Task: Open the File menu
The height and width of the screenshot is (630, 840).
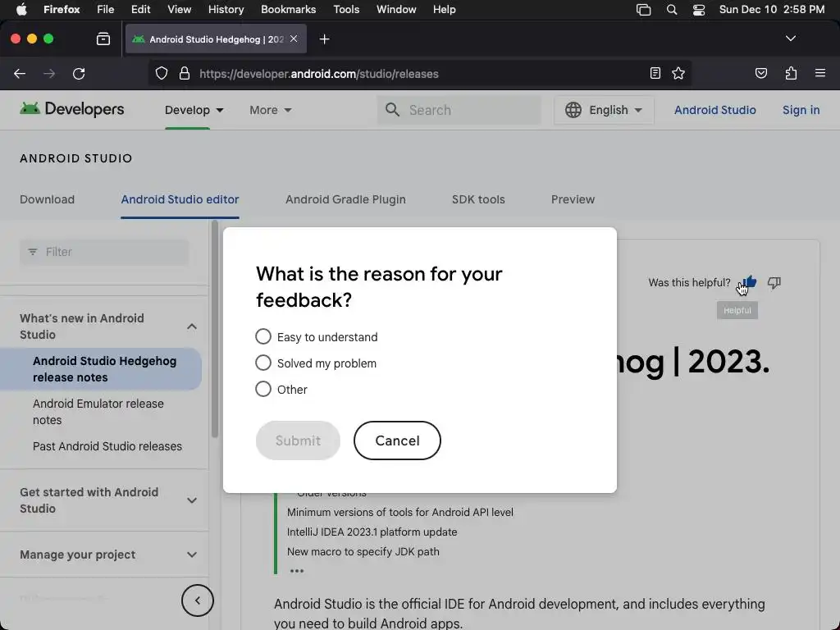Action: 105,10
